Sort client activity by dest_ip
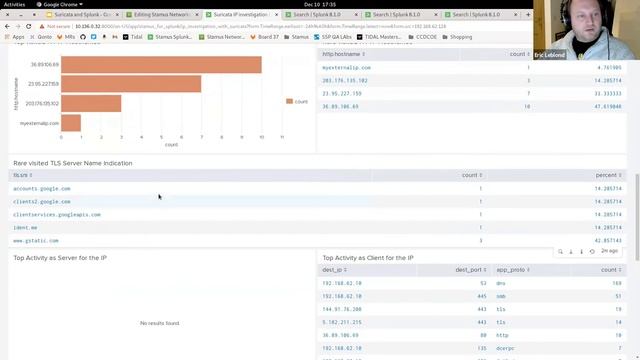Screen dimensions: 640x360 [x=334, y=270]
